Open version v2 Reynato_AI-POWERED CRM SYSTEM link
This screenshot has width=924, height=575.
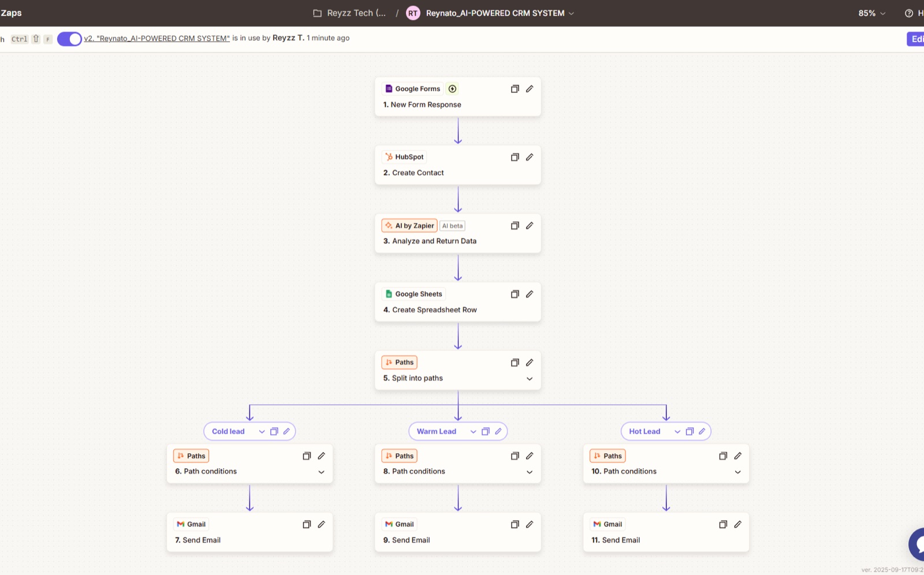coord(157,38)
